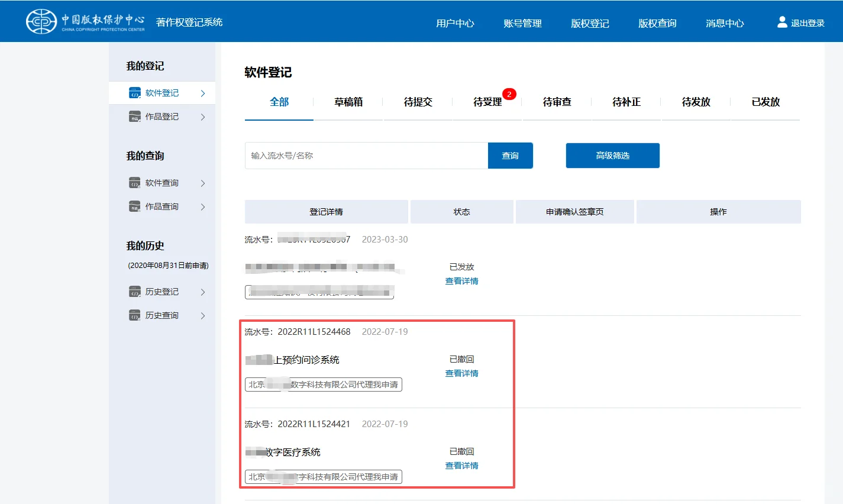
Task: Open 用户中心 in the top menu
Action: coord(456,24)
